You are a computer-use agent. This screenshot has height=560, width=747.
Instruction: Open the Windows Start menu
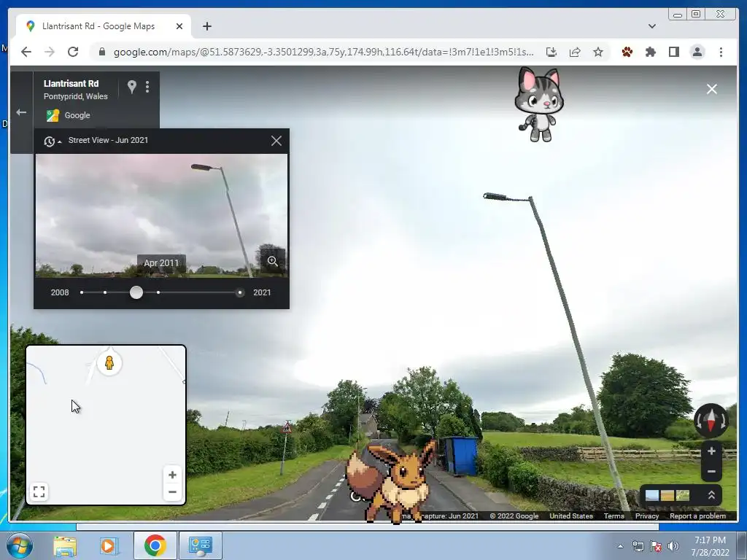[20, 545]
